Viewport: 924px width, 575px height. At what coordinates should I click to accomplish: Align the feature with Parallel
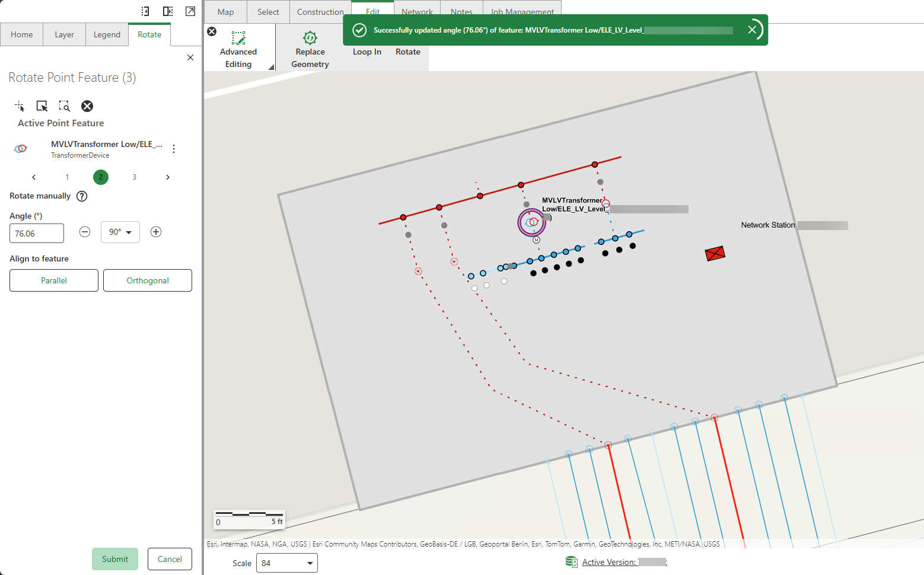point(54,280)
